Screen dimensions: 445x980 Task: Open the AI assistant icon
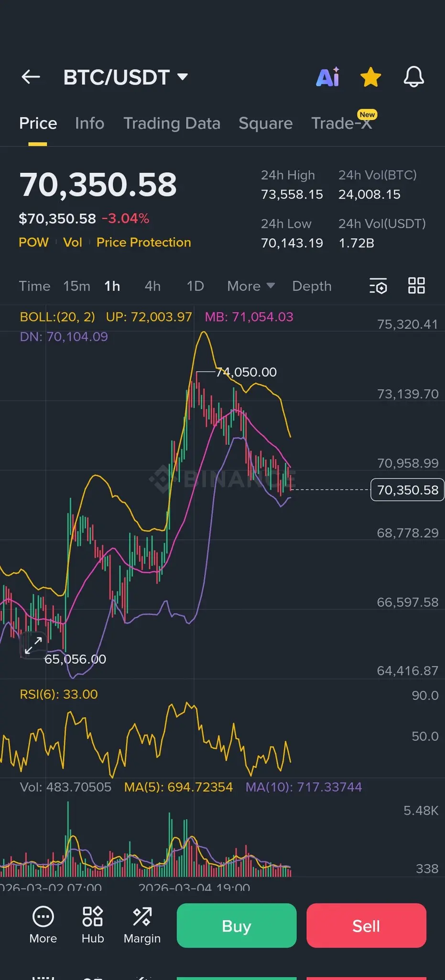(328, 77)
